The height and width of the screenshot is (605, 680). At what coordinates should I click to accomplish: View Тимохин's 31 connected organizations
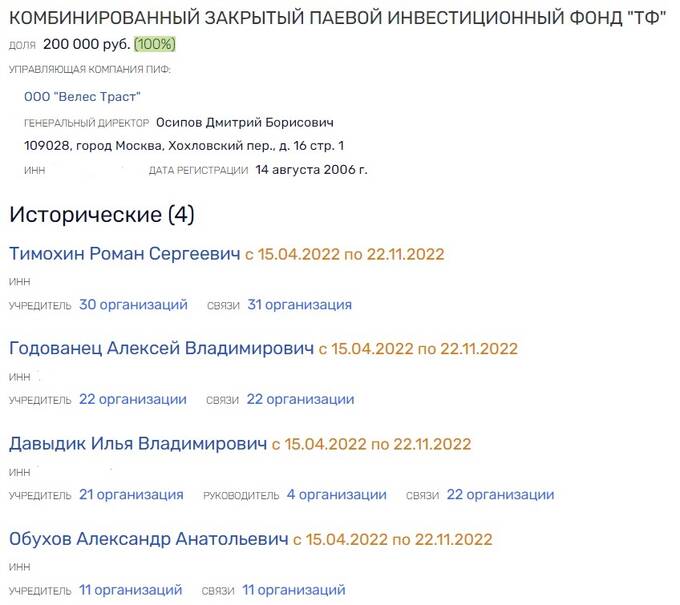[x=299, y=305]
